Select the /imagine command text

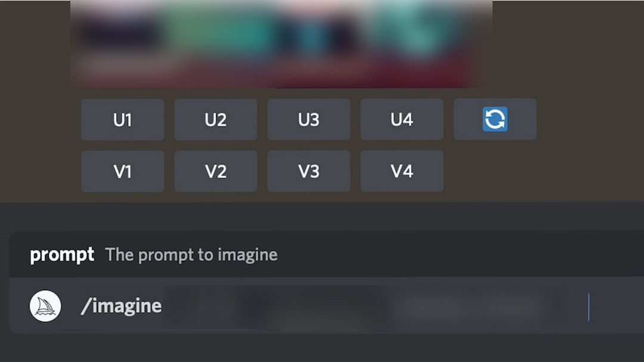pos(121,307)
